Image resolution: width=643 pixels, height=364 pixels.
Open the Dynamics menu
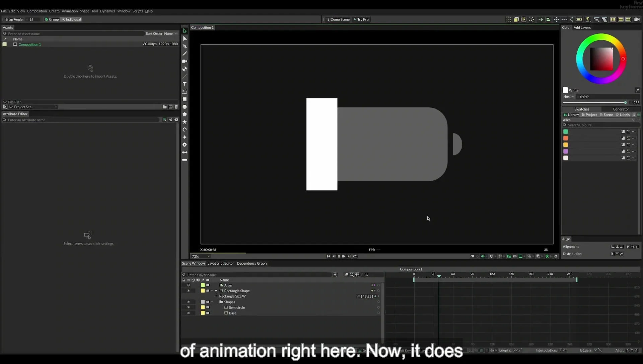coord(108,11)
